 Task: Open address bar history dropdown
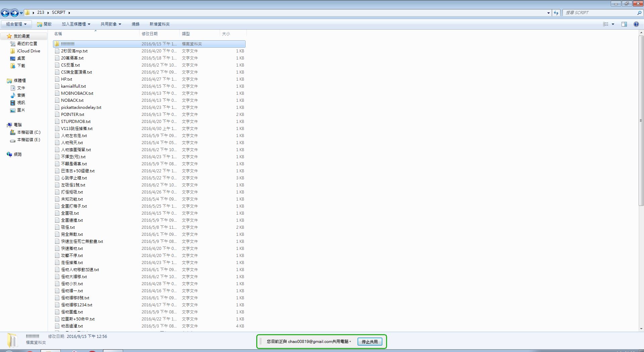pos(548,13)
